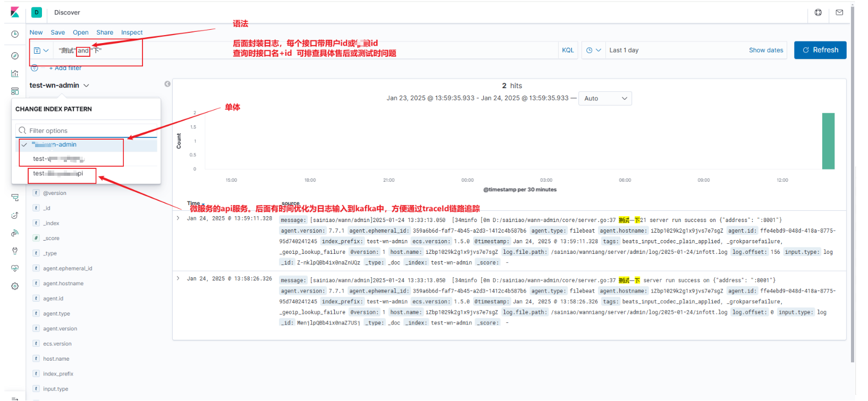This screenshot has width=868, height=401.
Task: Open Discover compass icon in sidebar
Action: point(15,56)
